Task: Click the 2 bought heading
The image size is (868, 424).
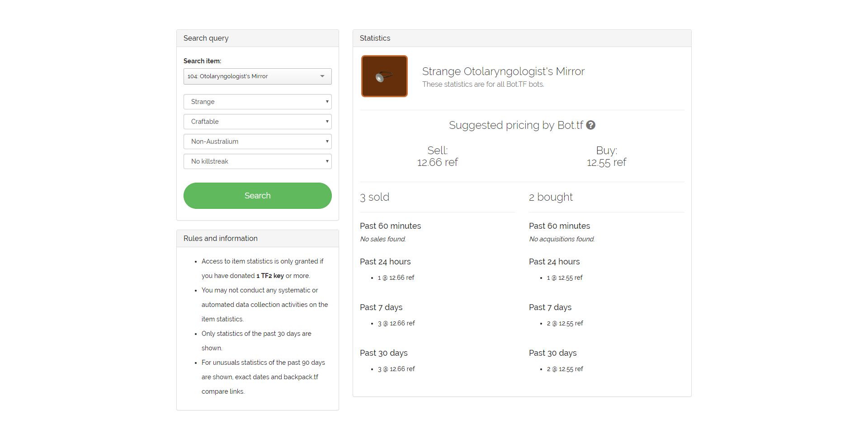Action: pos(551,197)
